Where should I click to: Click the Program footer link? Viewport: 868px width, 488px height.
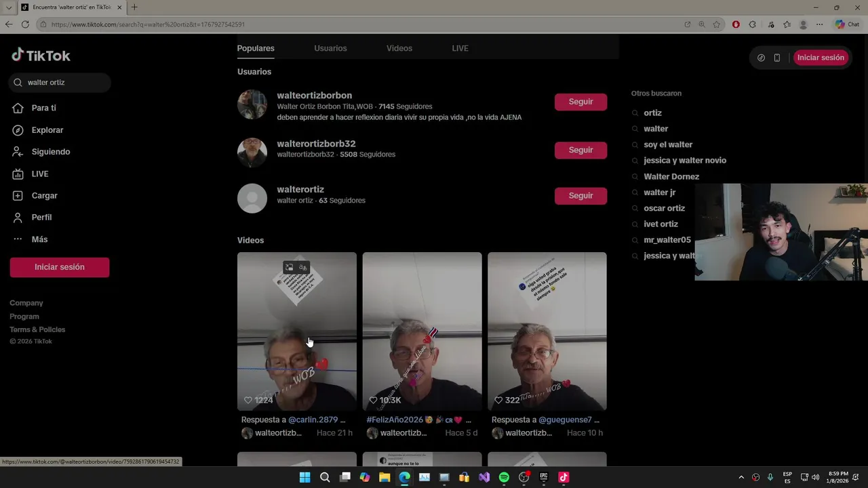[x=24, y=317]
